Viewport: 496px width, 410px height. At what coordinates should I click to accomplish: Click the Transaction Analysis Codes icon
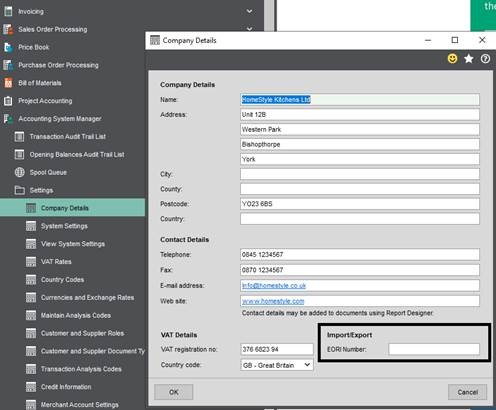[x=31, y=369]
